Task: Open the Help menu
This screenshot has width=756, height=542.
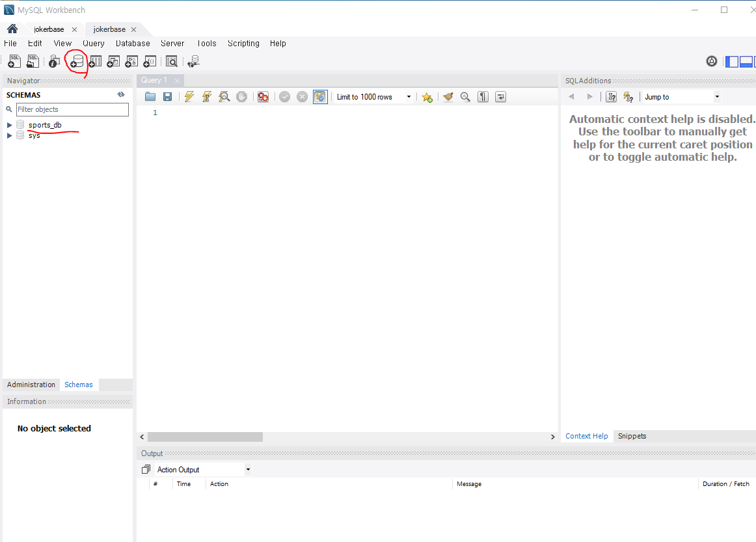Action: pyautogui.click(x=278, y=44)
